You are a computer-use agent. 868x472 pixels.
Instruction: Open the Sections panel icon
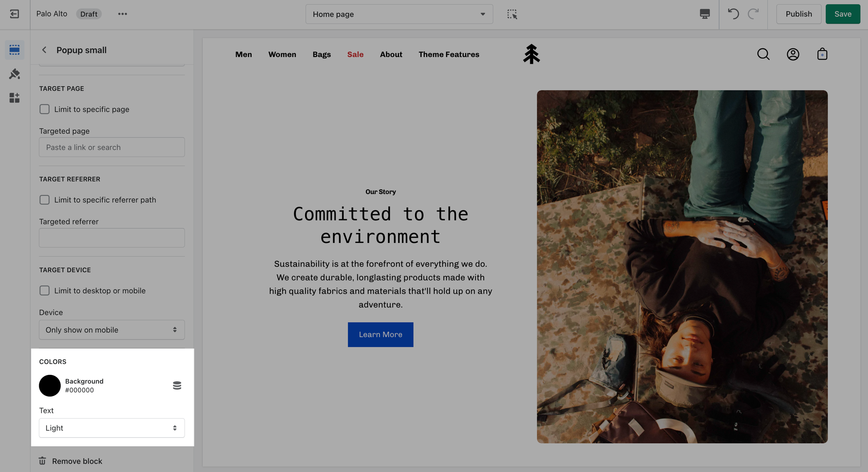point(14,50)
